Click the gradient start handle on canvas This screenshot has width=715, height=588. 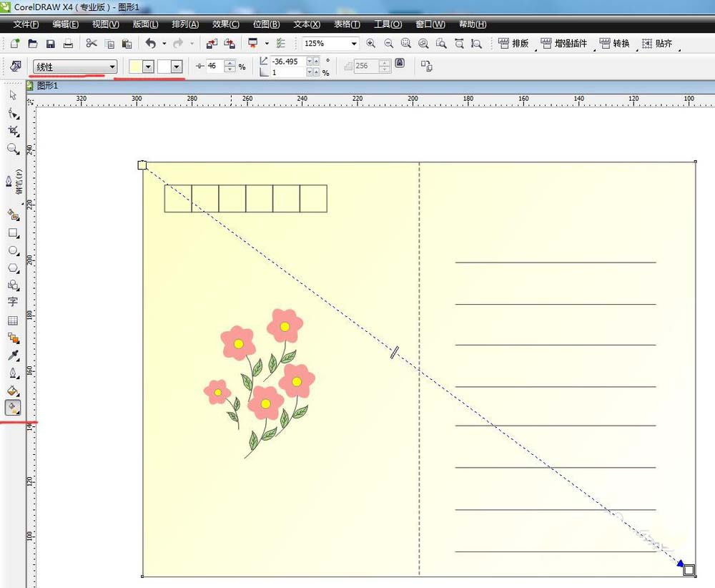[x=142, y=165]
